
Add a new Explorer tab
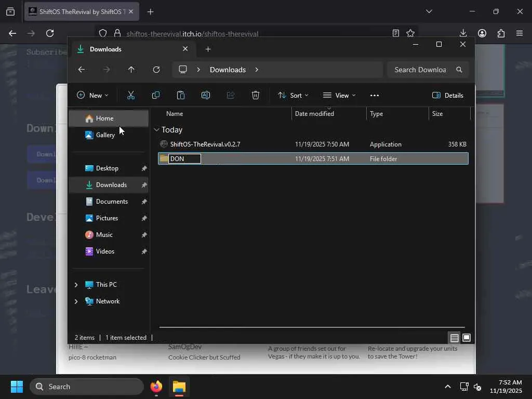pyautogui.click(x=208, y=49)
